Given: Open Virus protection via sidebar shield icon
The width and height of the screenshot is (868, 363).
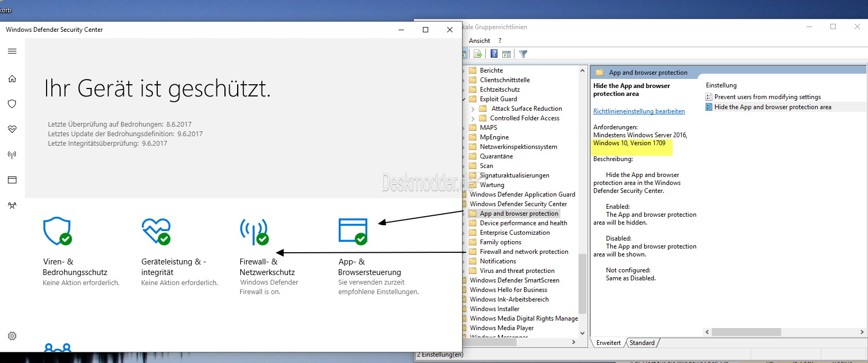Looking at the screenshot, I should coord(12,104).
